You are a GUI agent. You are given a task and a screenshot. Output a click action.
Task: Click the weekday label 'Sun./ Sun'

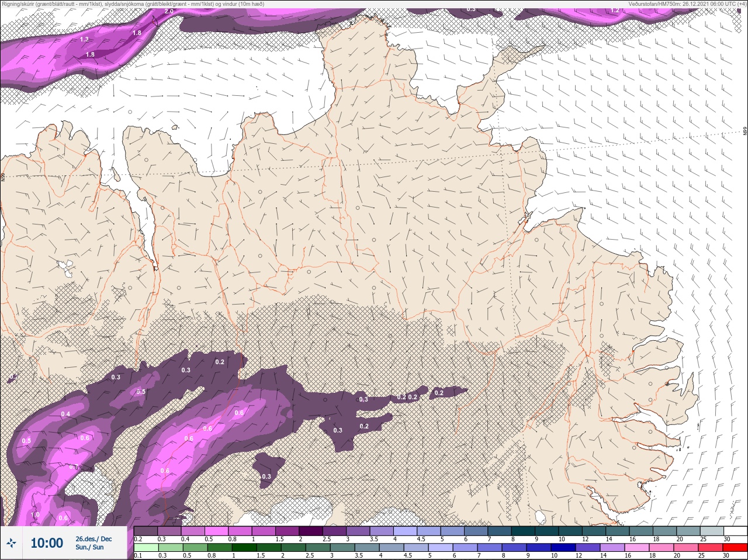89,547
